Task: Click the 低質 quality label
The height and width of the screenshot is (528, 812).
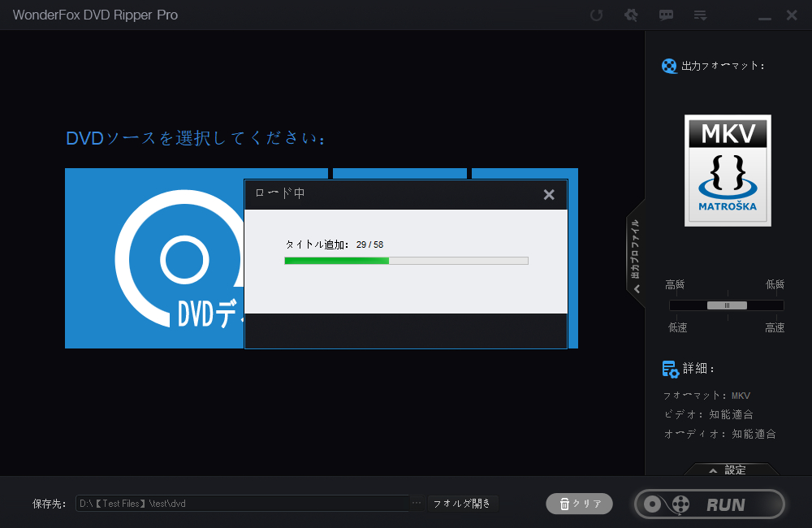Action: (775, 284)
